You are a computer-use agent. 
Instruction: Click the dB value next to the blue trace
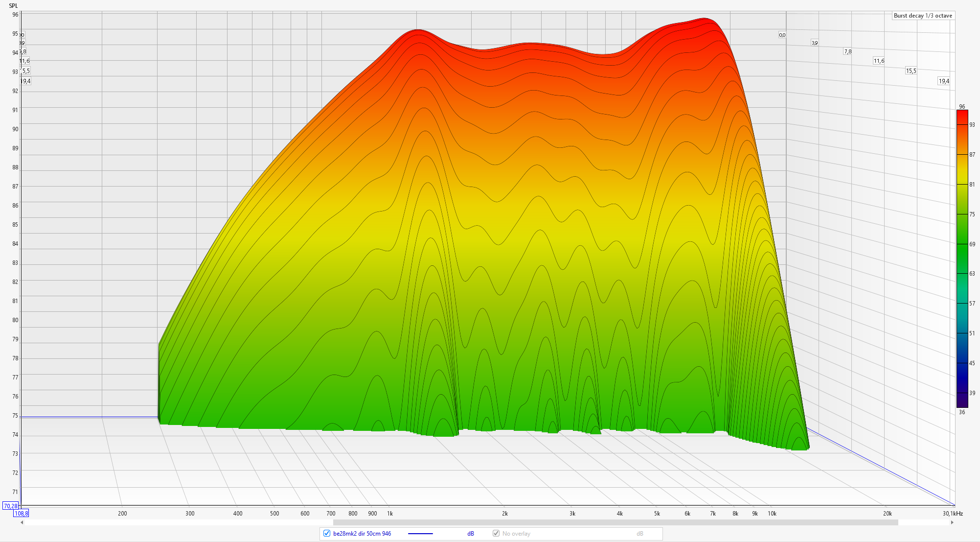click(471, 534)
